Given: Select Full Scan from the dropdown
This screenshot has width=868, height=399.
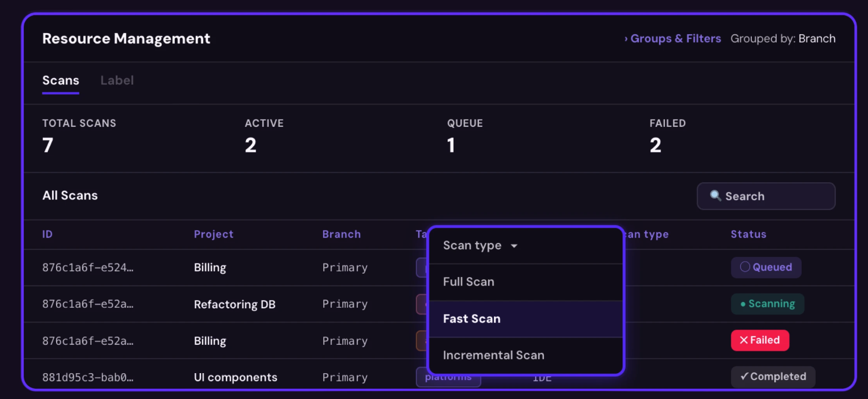Looking at the screenshot, I should [525, 282].
